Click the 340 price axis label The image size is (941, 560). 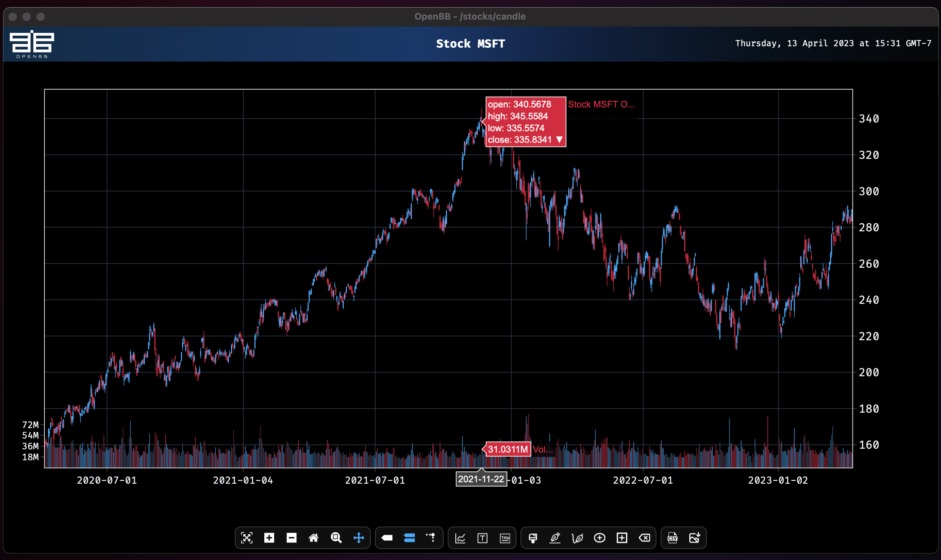869,119
